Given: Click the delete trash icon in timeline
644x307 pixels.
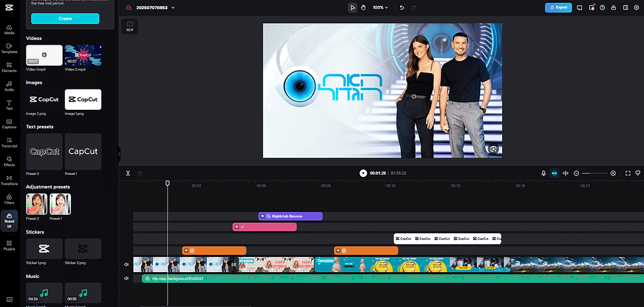Looking at the screenshot, I should (140, 173).
